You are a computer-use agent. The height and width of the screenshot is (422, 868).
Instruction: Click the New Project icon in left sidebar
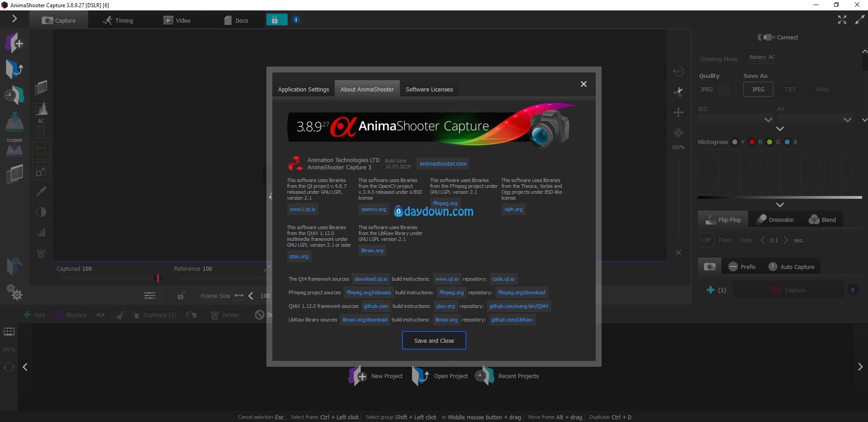click(14, 43)
